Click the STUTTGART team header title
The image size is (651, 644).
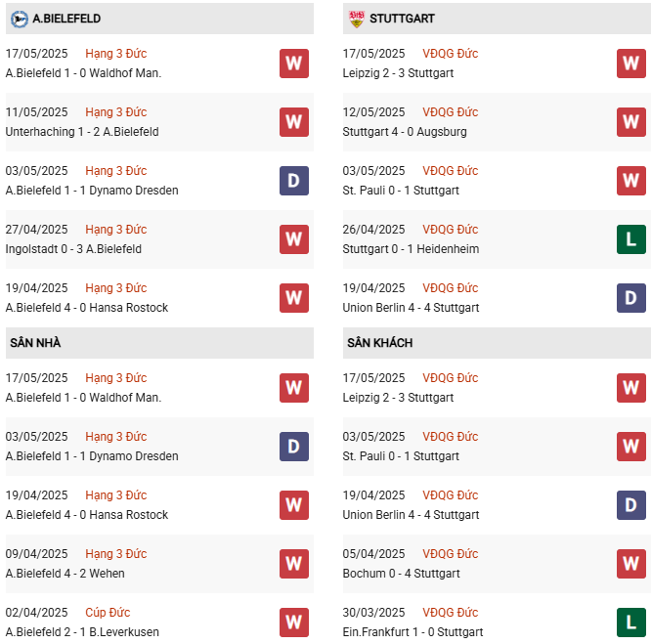403,19
